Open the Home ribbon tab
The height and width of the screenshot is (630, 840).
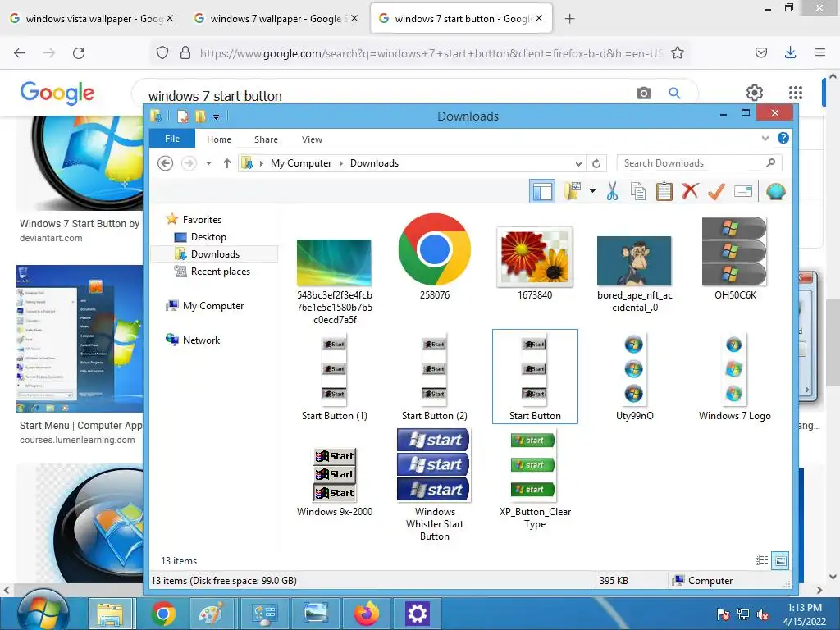(x=219, y=139)
